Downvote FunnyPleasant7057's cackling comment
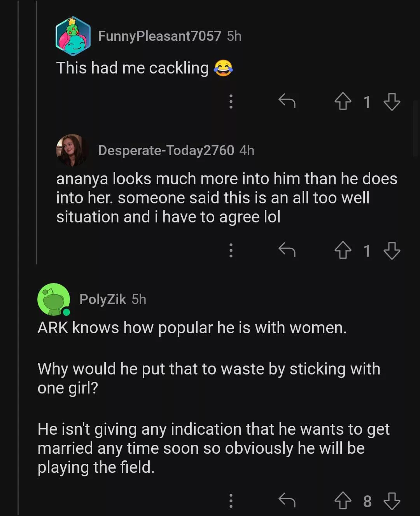This screenshot has width=420, height=516. coord(392,101)
